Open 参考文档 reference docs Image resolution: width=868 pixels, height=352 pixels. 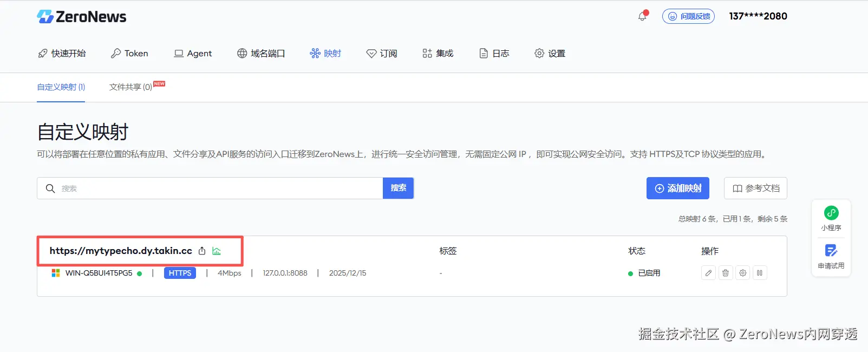(755, 188)
